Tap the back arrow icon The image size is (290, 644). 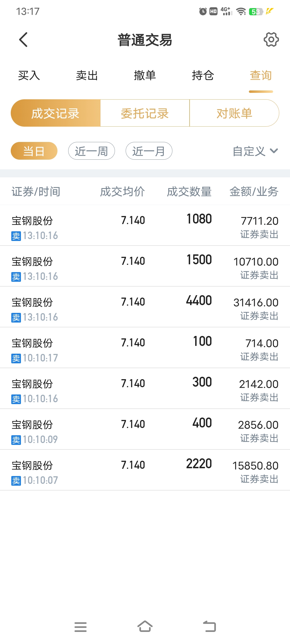23,40
